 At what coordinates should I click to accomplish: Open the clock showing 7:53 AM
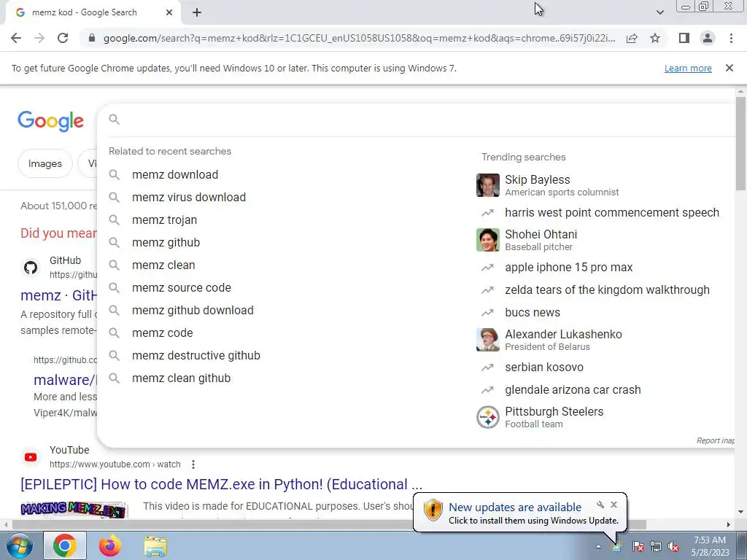pos(710,546)
